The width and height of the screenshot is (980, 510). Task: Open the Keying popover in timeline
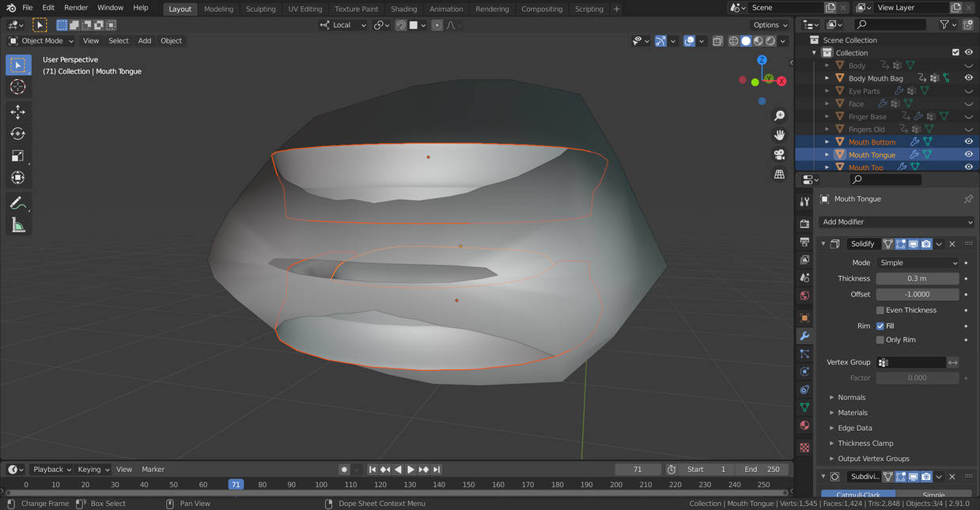coord(93,470)
